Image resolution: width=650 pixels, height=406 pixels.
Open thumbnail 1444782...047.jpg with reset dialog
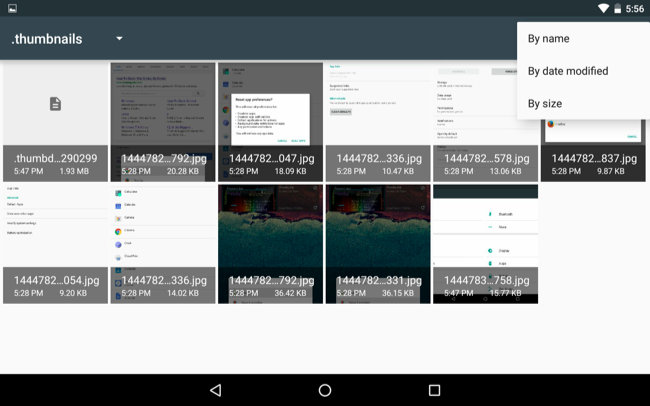(270, 122)
